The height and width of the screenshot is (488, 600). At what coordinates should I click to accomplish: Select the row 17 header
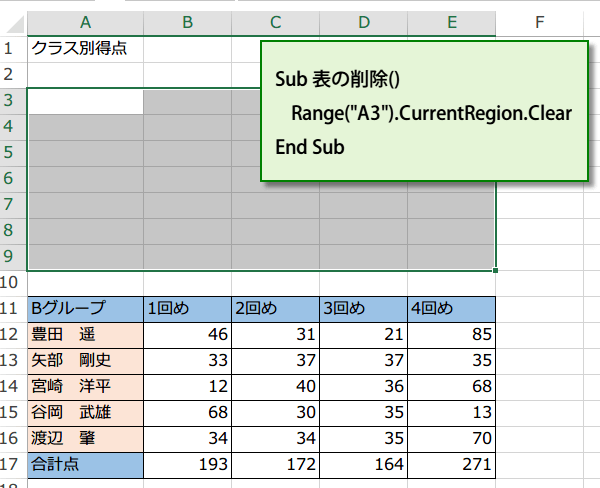[x=12, y=464]
